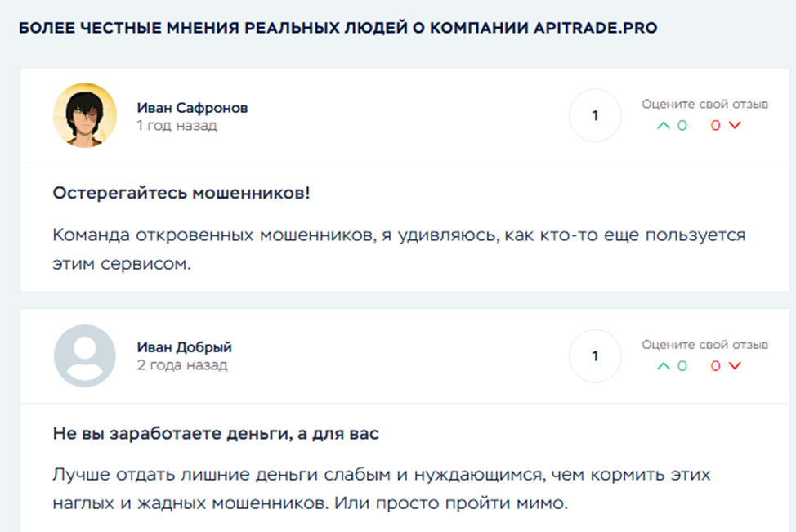Click green upvote count on Сафронов's review

coord(682,125)
